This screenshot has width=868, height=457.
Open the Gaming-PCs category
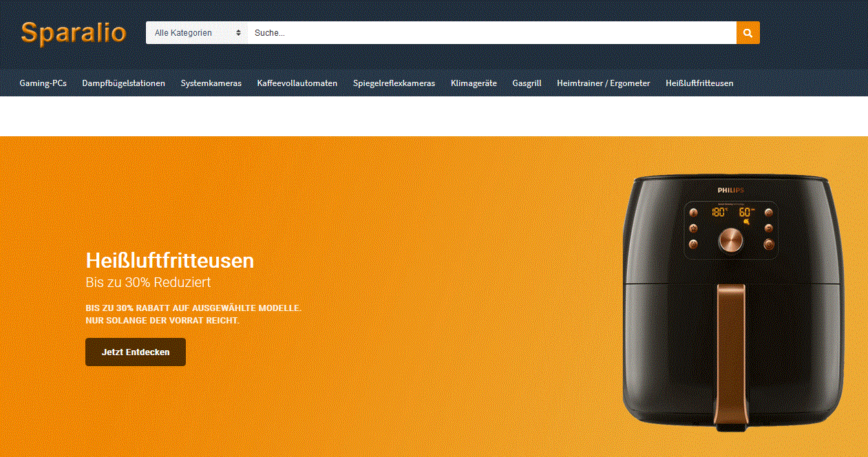pyautogui.click(x=43, y=83)
